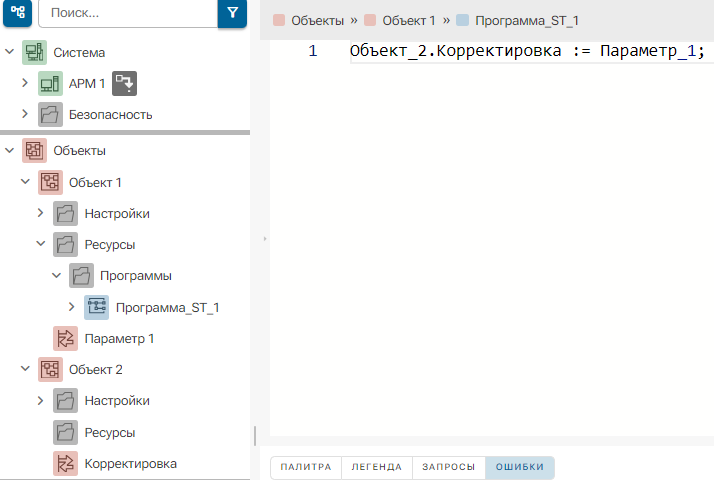Click the Корректировка parameter icon

[x=66, y=464]
